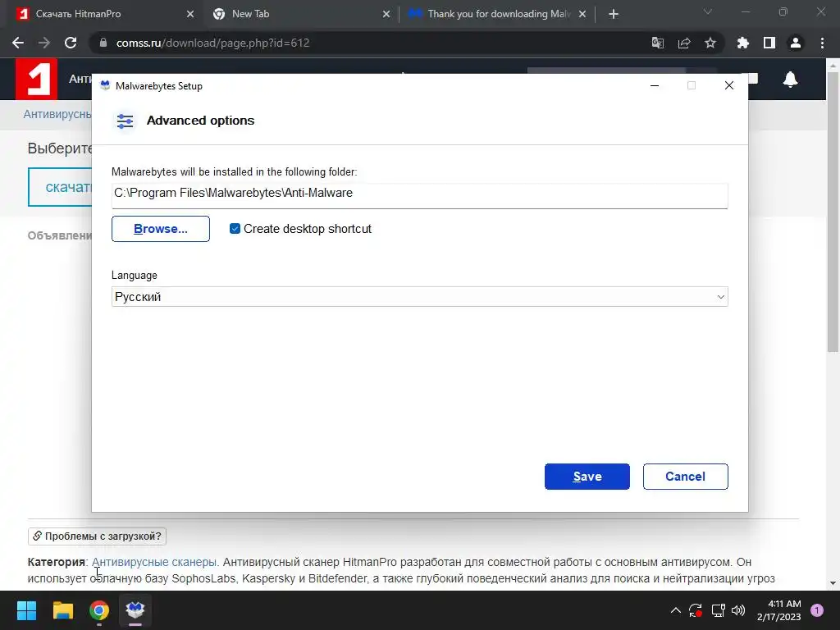This screenshot has height=630, width=840.
Task: Switch to the New Tab tab
Action: tap(300, 14)
